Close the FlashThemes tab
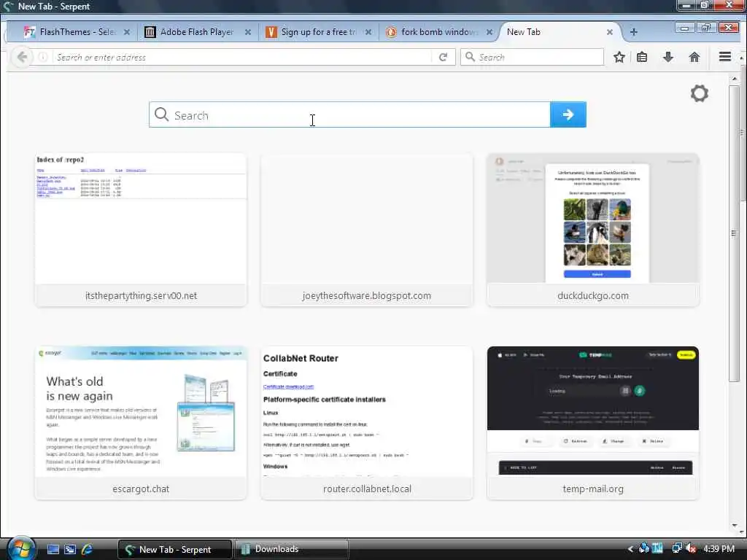 [x=127, y=32]
